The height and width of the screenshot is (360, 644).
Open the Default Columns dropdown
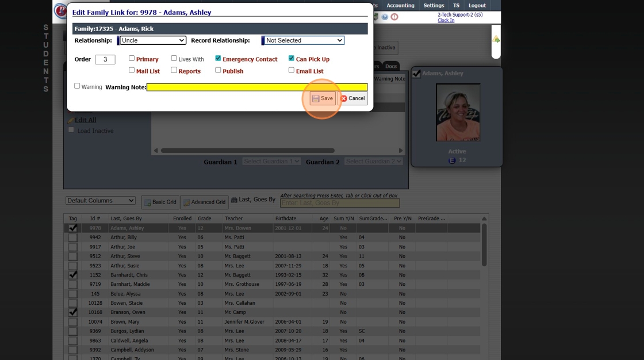pos(100,201)
